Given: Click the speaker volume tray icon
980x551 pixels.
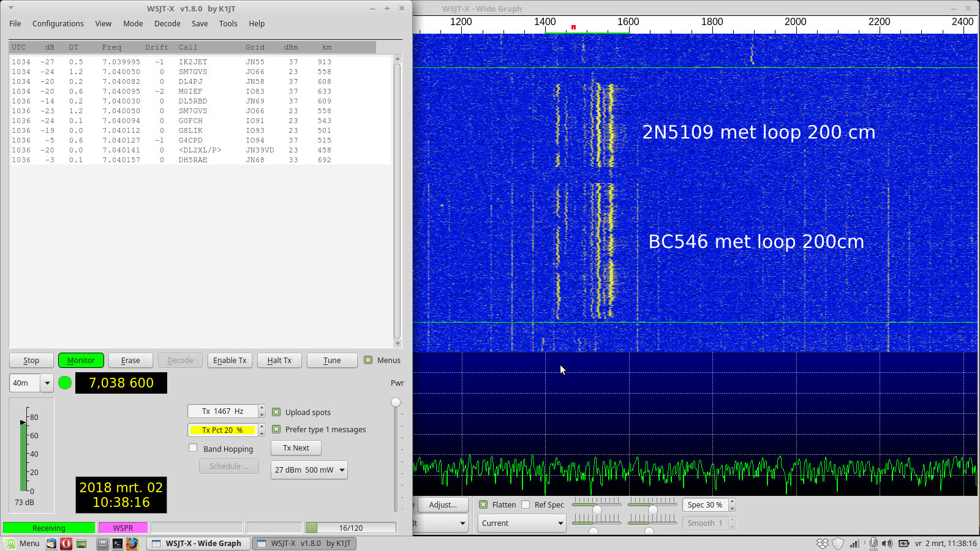Looking at the screenshot, I should (x=887, y=544).
